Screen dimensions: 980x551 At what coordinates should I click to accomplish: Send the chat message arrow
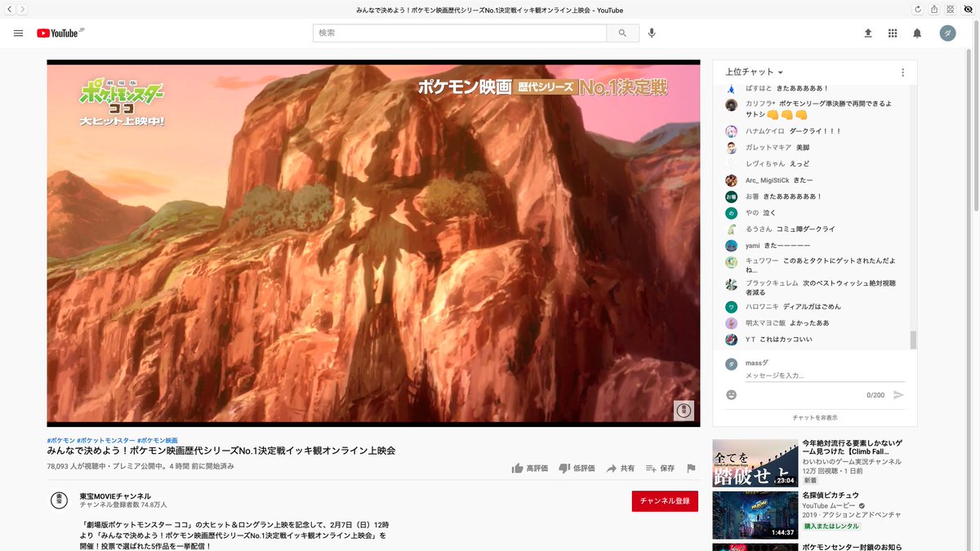pos(898,395)
